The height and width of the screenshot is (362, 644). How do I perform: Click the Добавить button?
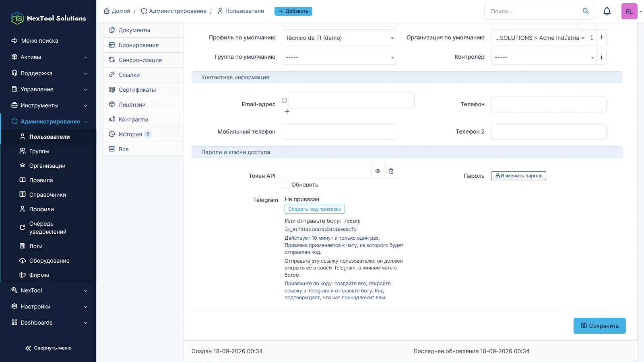pos(293,11)
